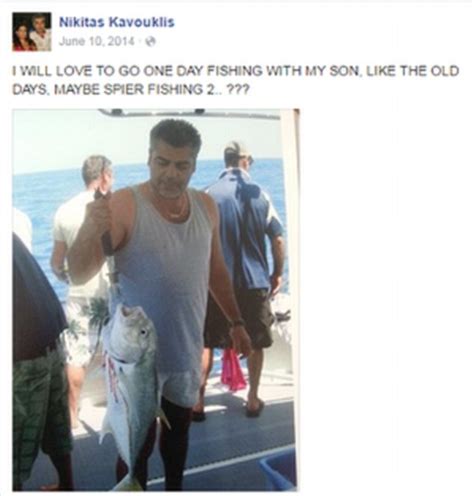
Task: Click the pink cloth hanging in photo
Action: click(233, 368)
